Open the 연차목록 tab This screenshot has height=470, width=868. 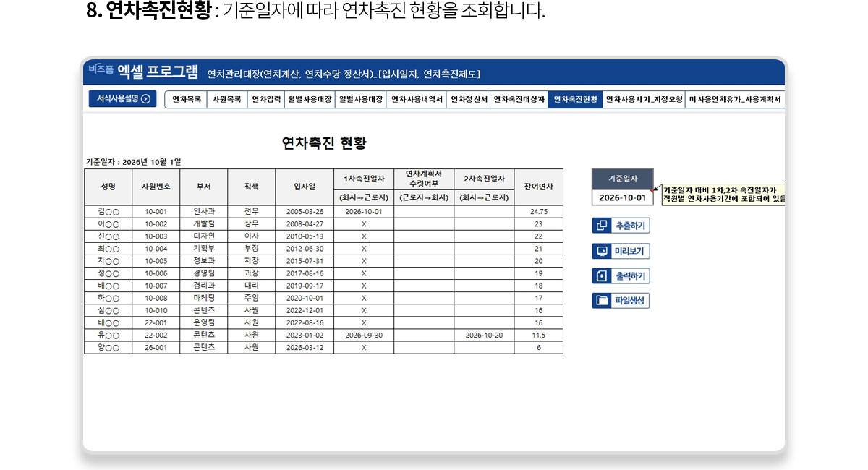[187, 100]
